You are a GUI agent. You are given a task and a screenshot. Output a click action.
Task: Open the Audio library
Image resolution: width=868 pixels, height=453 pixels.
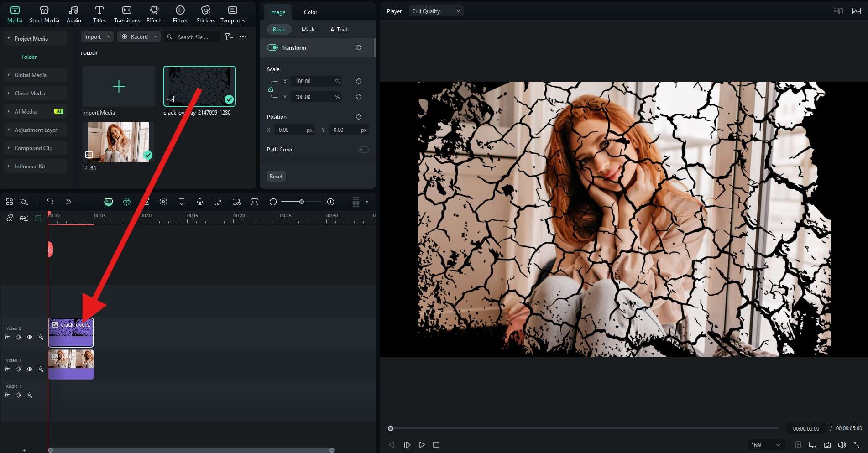point(73,15)
